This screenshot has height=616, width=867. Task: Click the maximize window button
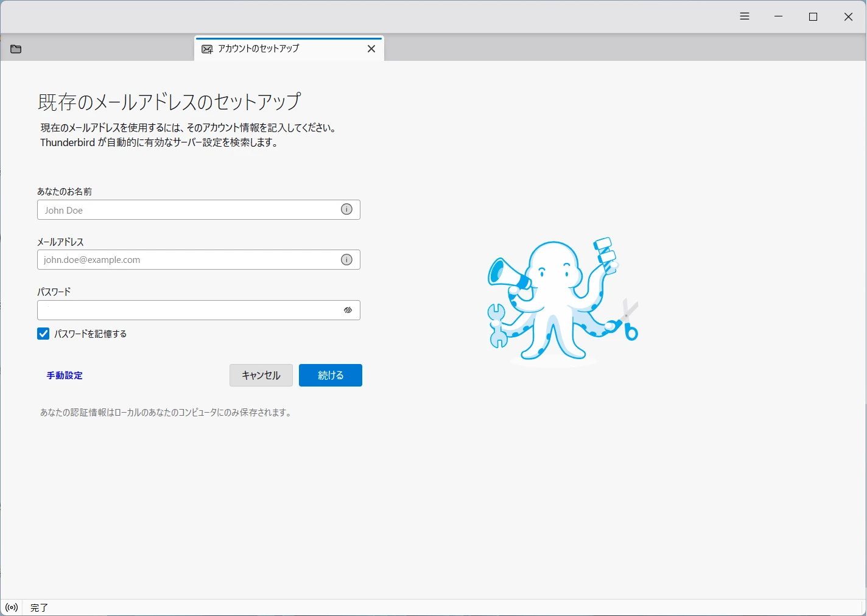[x=813, y=16]
